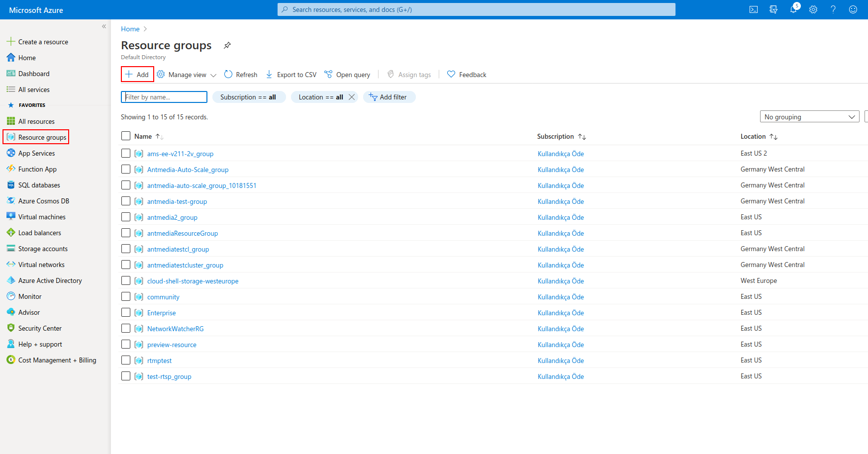Open Function App lightning icon

11,169
